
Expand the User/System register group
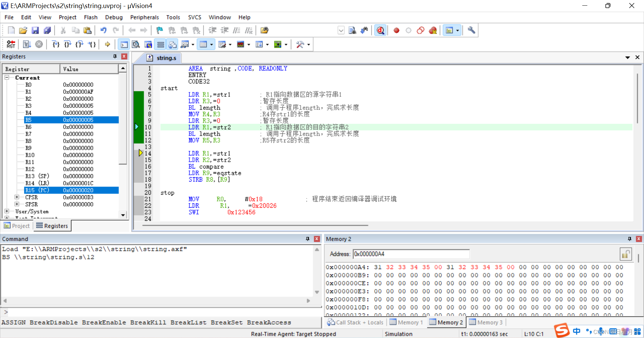pyautogui.click(x=7, y=211)
